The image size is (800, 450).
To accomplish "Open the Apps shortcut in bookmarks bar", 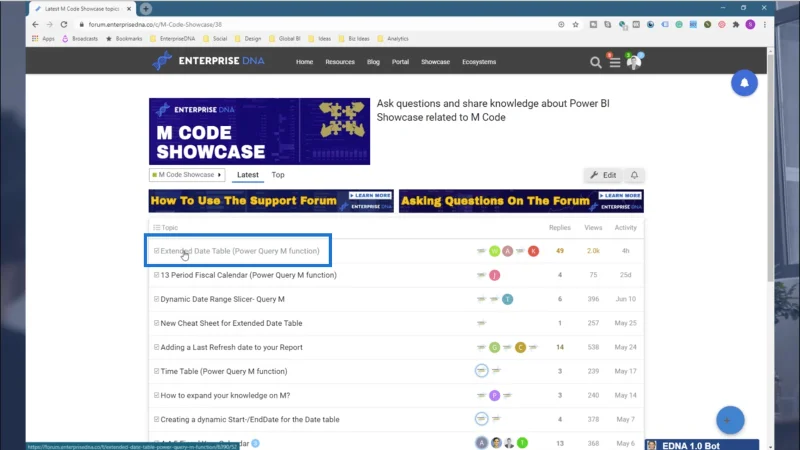I will point(43,39).
